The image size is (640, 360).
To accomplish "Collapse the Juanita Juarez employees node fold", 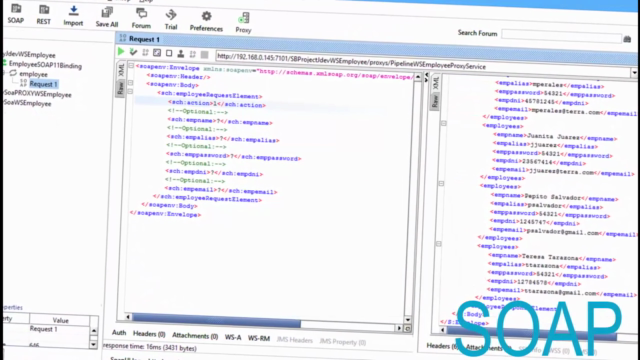I will (443, 123).
